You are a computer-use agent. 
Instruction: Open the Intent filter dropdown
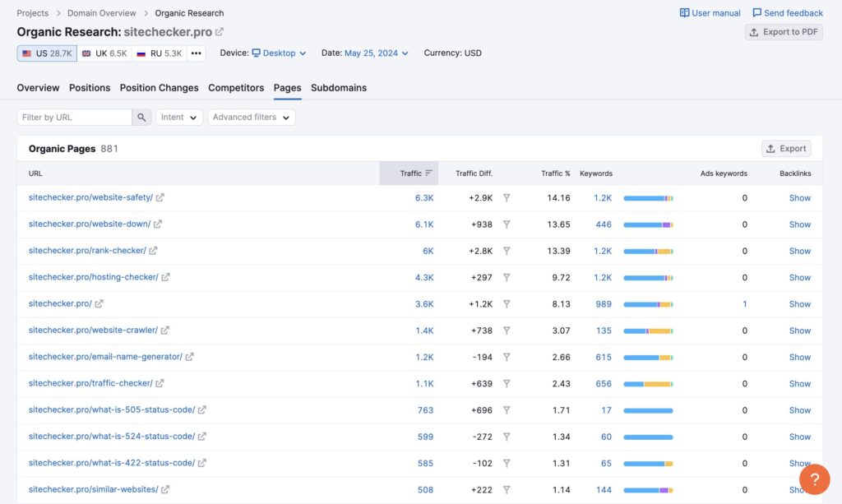coord(179,118)
